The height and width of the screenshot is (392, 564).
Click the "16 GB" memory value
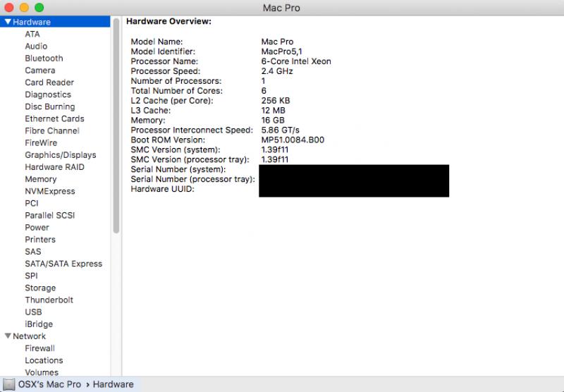pyautogui.click(x=273, y=120)
